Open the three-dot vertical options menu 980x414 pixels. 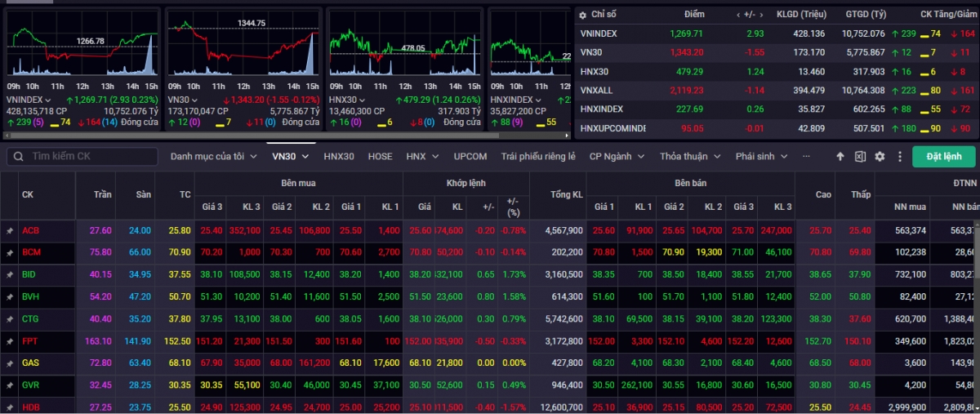tap(899, 157)
